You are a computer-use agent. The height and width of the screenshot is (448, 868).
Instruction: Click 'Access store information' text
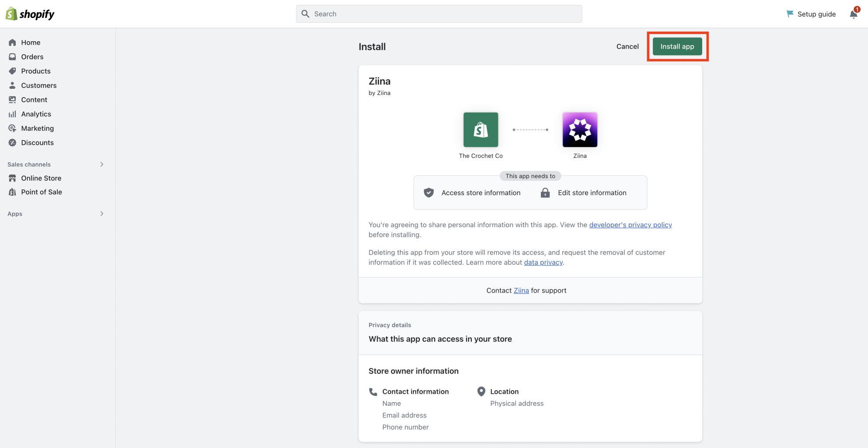481,192
